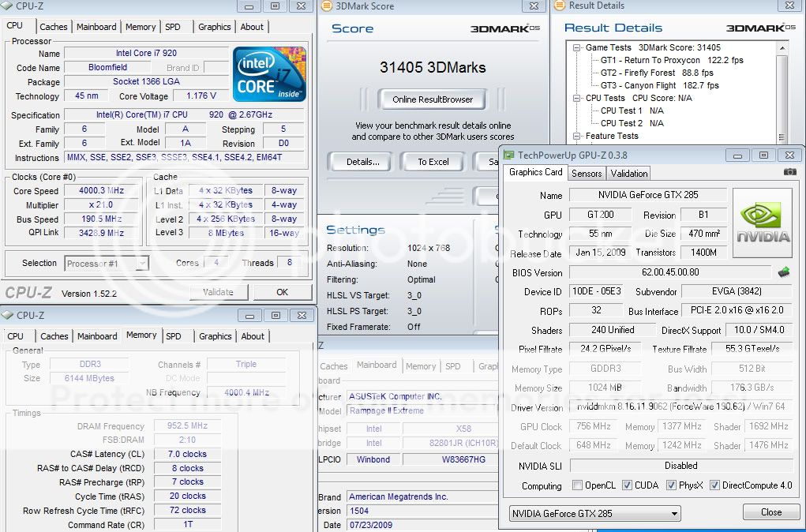Open Memory tab in upper CPU-Z window
The image size is (806, 532).
pos(141,27)
